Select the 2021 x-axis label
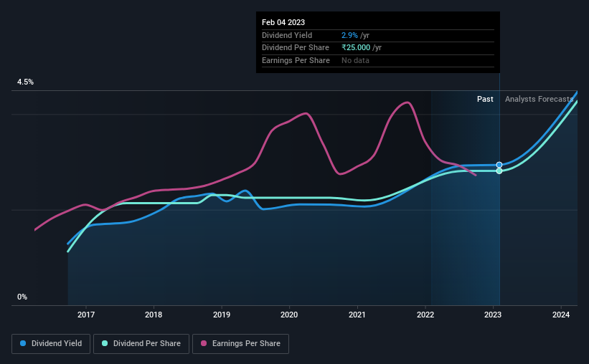 357,315
